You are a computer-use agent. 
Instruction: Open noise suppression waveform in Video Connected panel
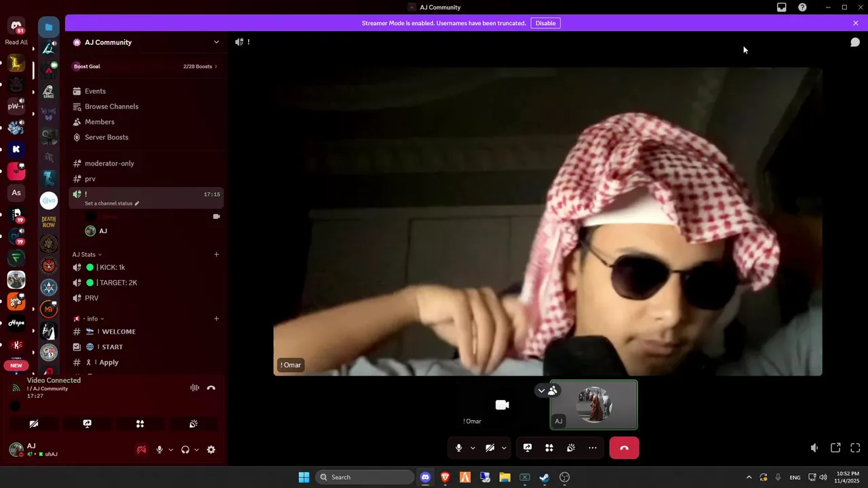[195, 388]
